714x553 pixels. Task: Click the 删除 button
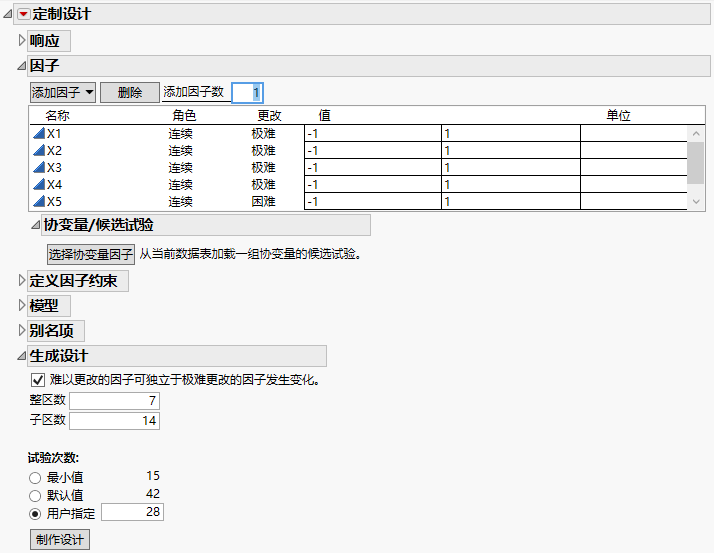(130, 92)
